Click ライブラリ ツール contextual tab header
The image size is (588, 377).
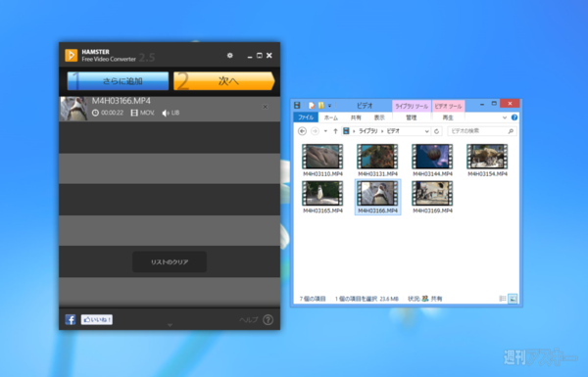coord(412,107)
